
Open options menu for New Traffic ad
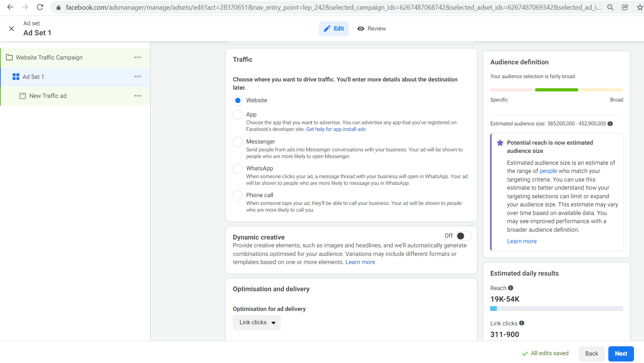pos(137,96)
